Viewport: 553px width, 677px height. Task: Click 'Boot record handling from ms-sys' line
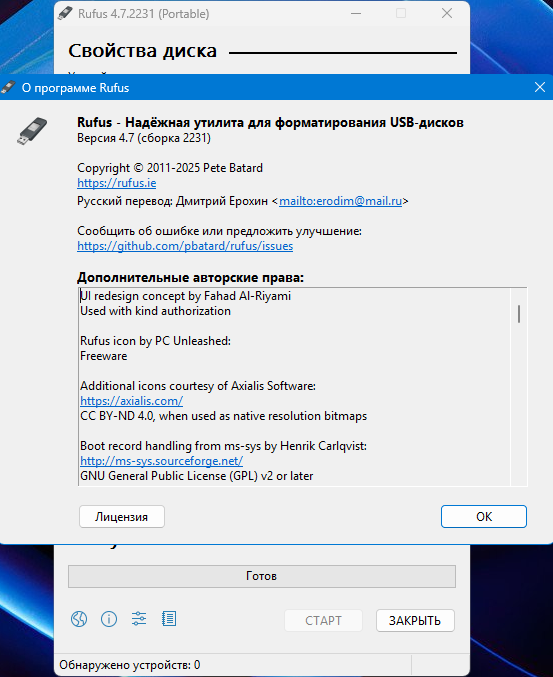click(x=223, y=446)
